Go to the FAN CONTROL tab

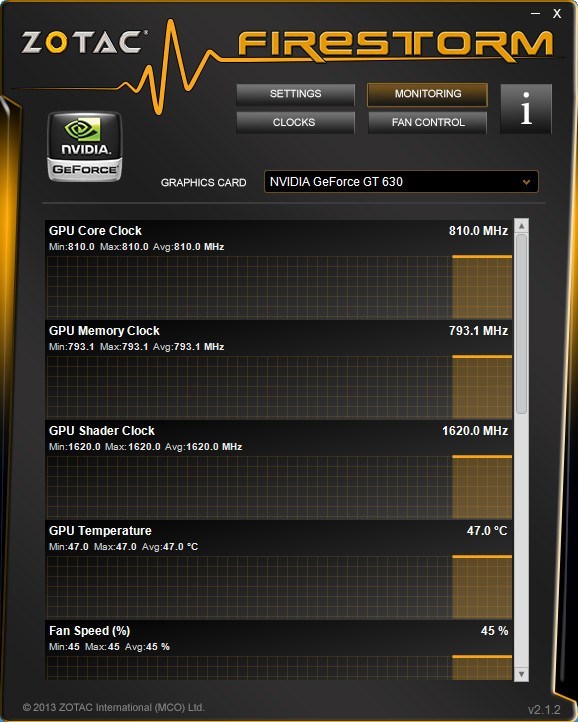click(x=427, y=122)
